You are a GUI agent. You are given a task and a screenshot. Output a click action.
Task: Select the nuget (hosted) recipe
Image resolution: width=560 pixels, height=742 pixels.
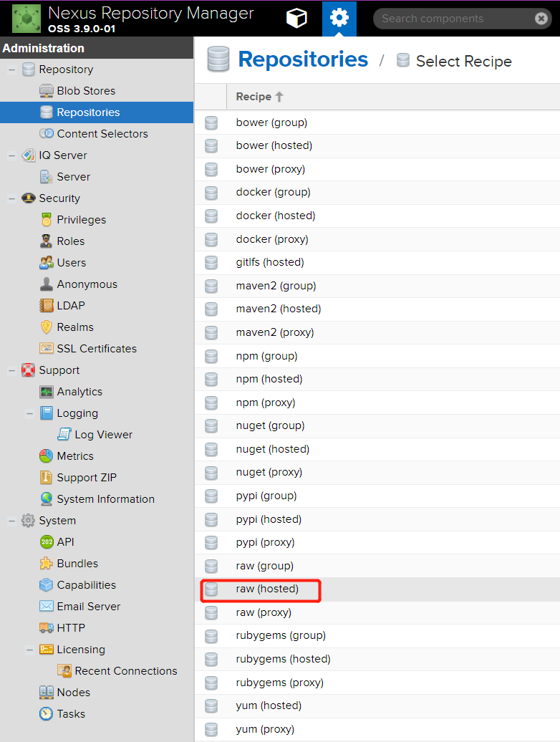[377, 449]
